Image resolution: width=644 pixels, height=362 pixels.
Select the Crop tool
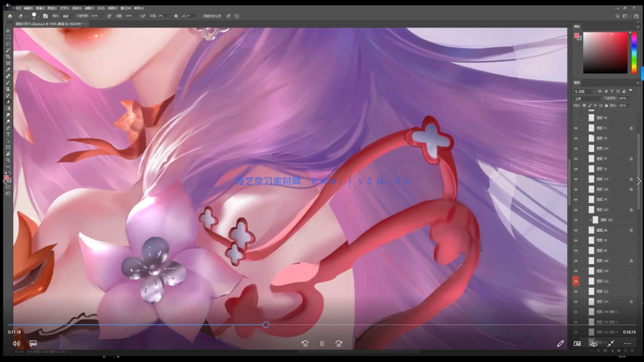[x=8, y=57]
